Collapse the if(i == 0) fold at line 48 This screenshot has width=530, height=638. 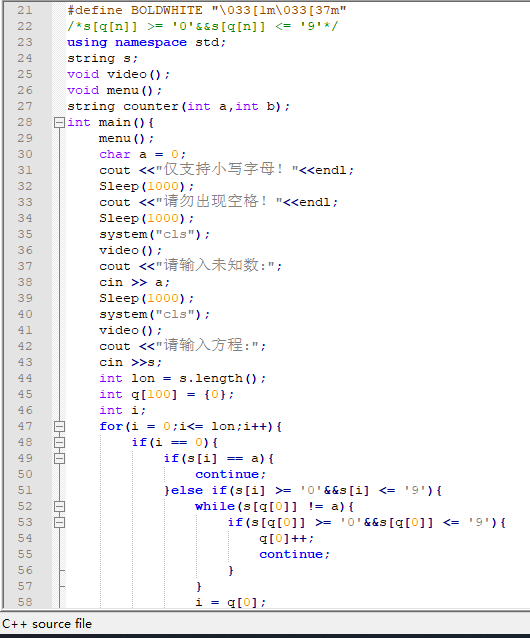pyautogui.click(x=59, y=442)
